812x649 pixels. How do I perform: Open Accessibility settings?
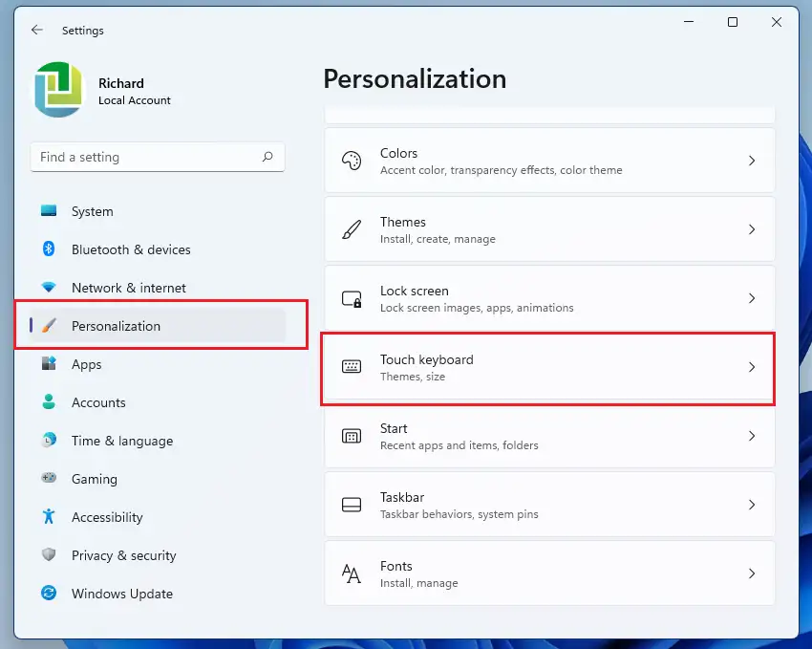158,517
